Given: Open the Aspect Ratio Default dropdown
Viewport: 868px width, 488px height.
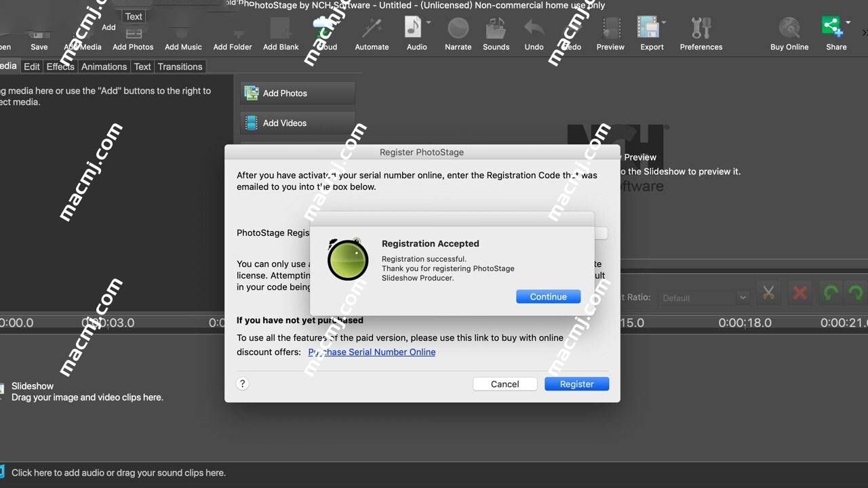Looking at the screenshot, I should coord(704,298).
